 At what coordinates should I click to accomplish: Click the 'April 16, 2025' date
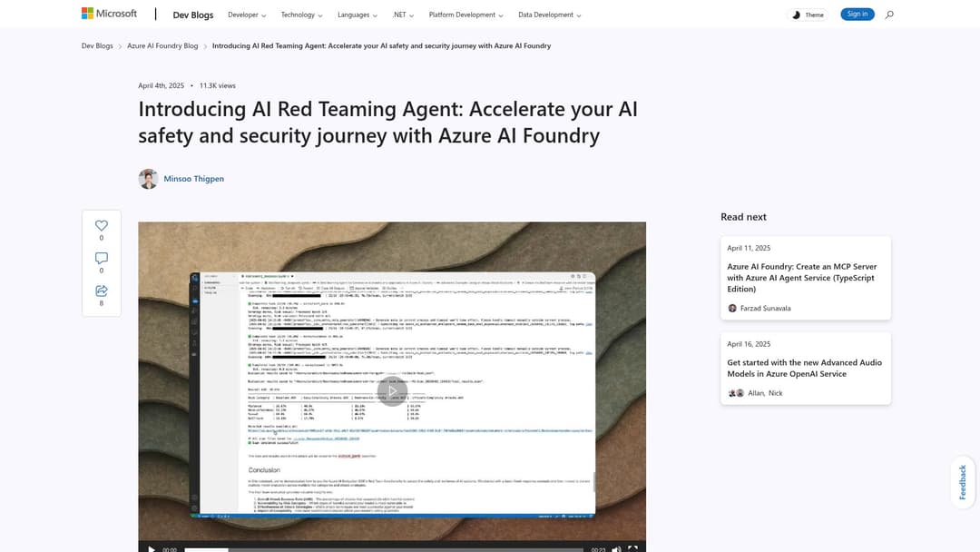[x=749, y=344]
